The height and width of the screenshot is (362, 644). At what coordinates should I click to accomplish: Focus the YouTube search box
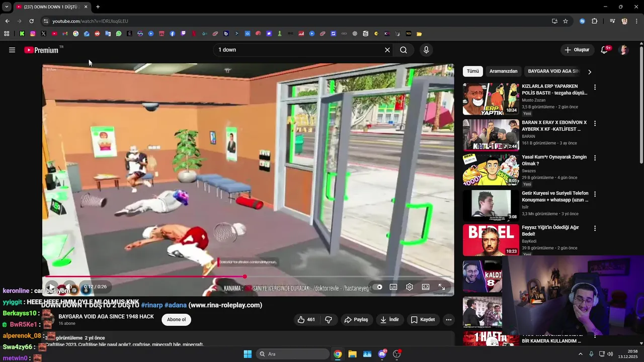(299, 50)
